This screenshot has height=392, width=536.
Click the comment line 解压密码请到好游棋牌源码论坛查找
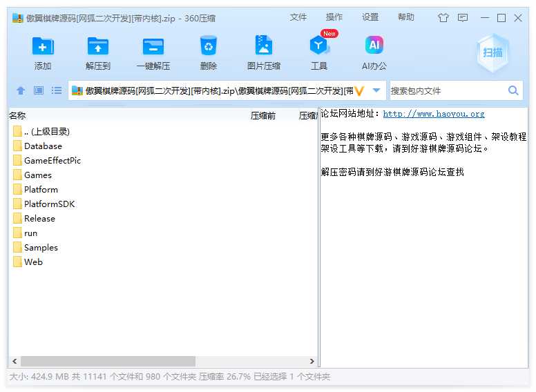[392, 172]
